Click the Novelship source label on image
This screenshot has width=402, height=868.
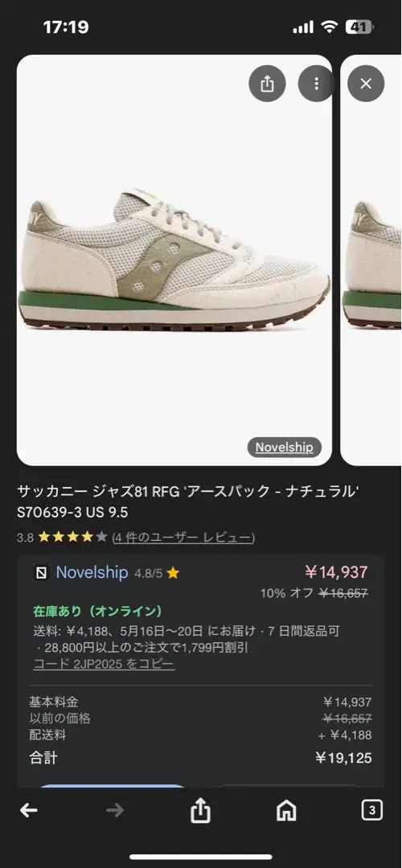tap(284, 447)
